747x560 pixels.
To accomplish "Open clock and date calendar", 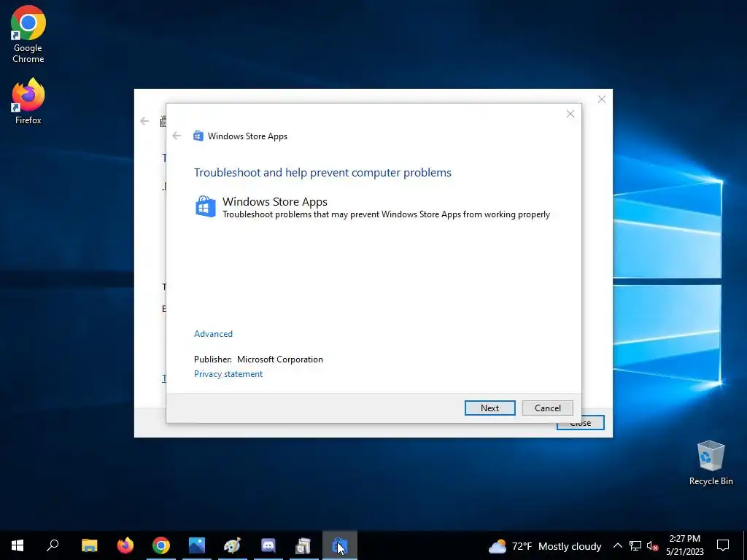I will tap(684, 545).
